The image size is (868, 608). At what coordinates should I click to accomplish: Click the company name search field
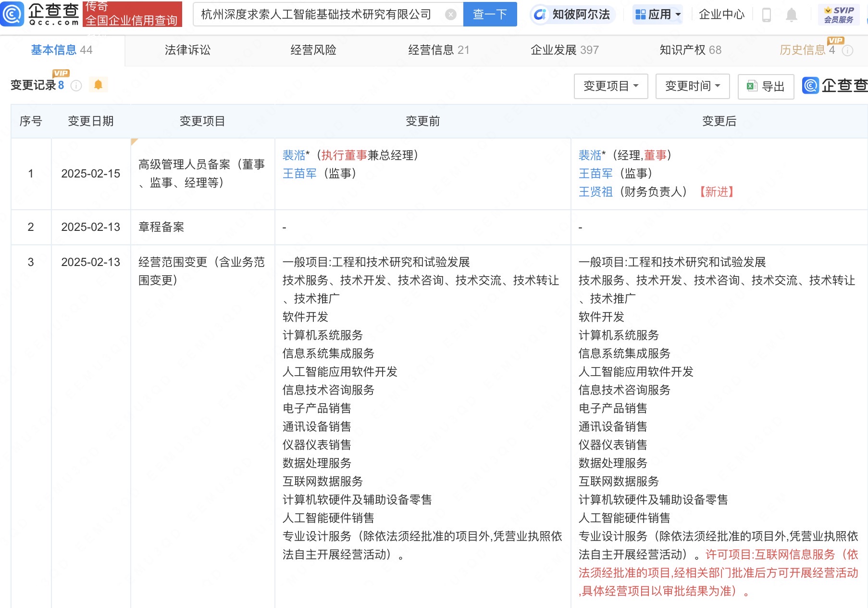(317, 14)
